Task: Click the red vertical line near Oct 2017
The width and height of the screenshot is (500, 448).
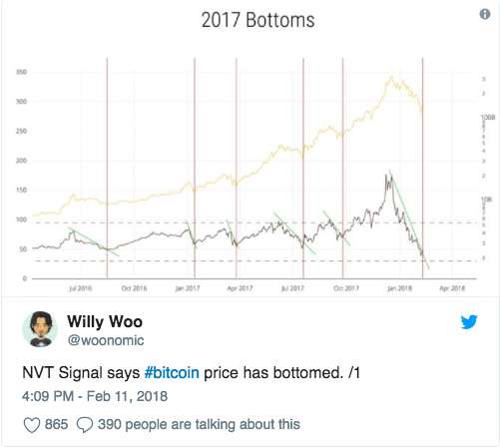Action: pos(342,168)
